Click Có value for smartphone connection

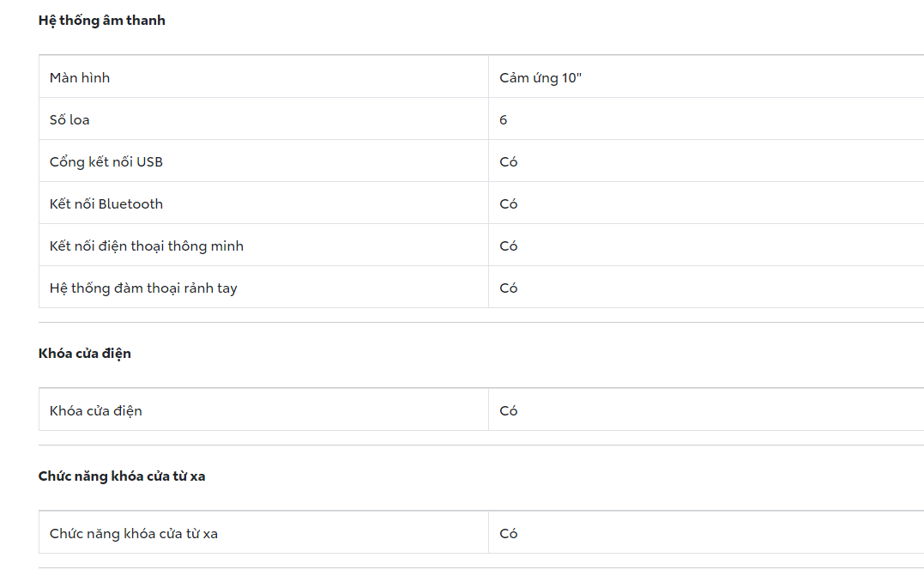click(x=509, y=246)
